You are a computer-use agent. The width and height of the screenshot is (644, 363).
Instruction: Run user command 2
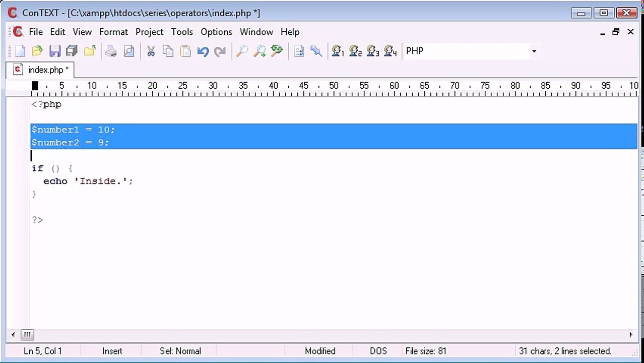pos(355,51)
